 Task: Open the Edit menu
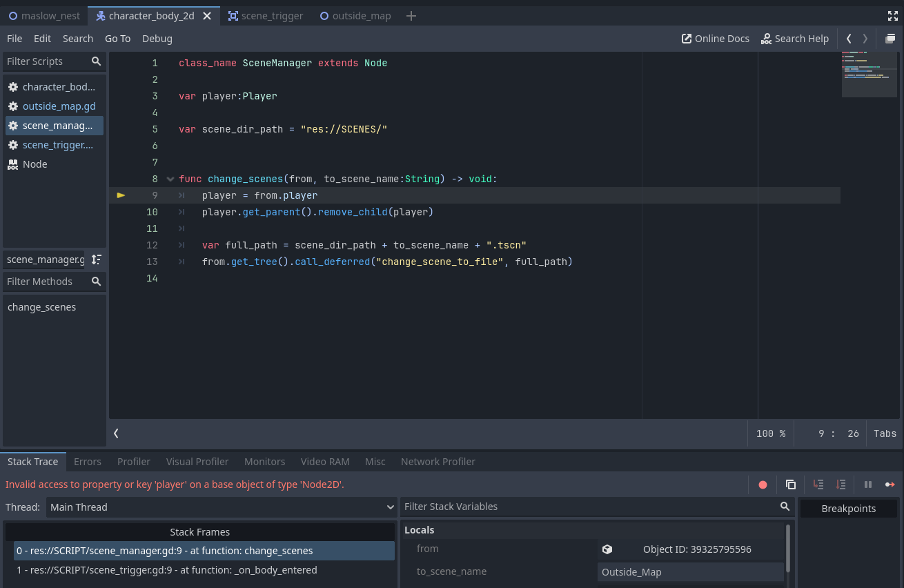[43, 39]
